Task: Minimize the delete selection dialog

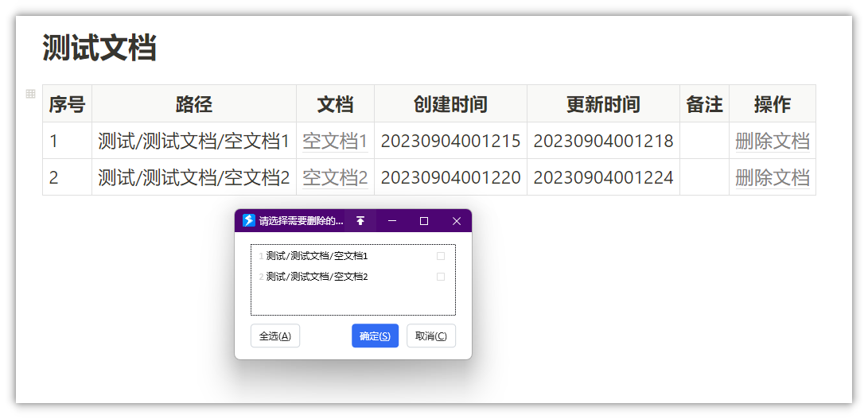Action: (392, 221)
